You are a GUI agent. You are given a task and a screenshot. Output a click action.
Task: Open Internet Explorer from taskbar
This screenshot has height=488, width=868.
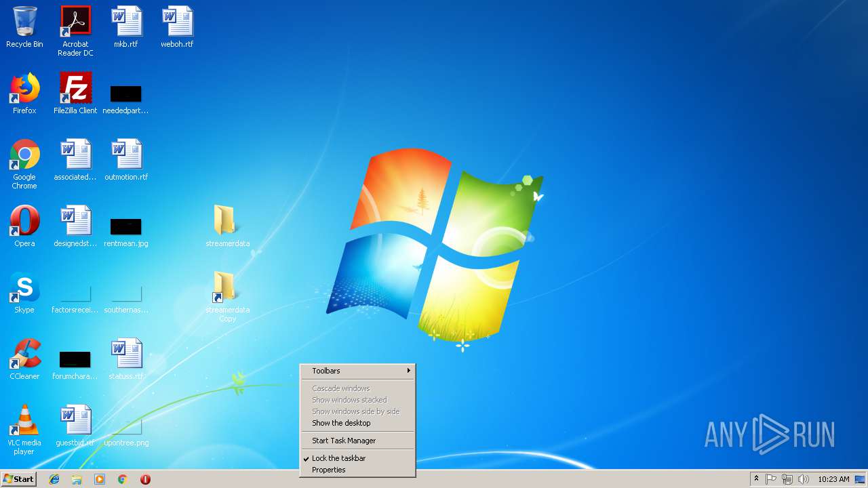[54, 479]
